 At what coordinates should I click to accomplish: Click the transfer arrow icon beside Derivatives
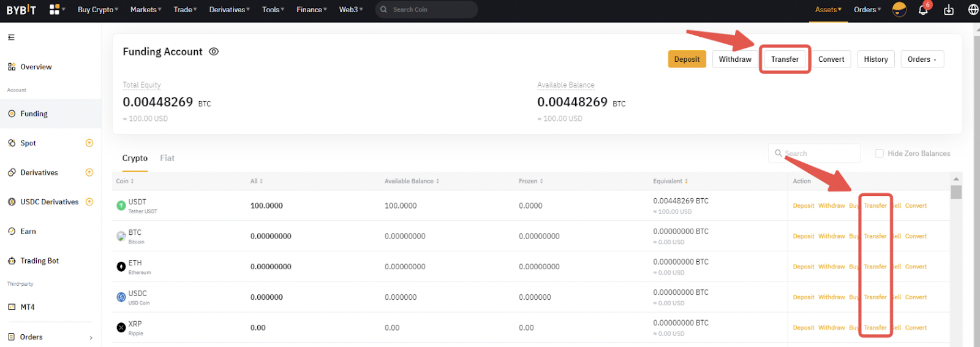[x=89, y=172]
